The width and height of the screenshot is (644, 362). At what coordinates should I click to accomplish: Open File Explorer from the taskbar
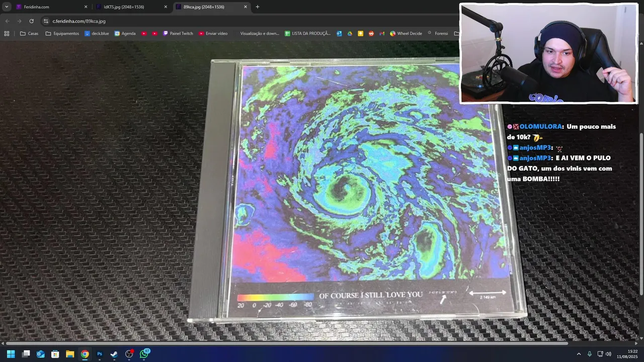(70, 354)
